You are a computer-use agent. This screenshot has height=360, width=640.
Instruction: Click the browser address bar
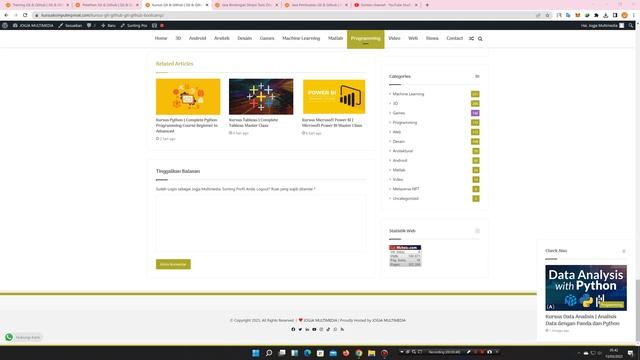286,15
